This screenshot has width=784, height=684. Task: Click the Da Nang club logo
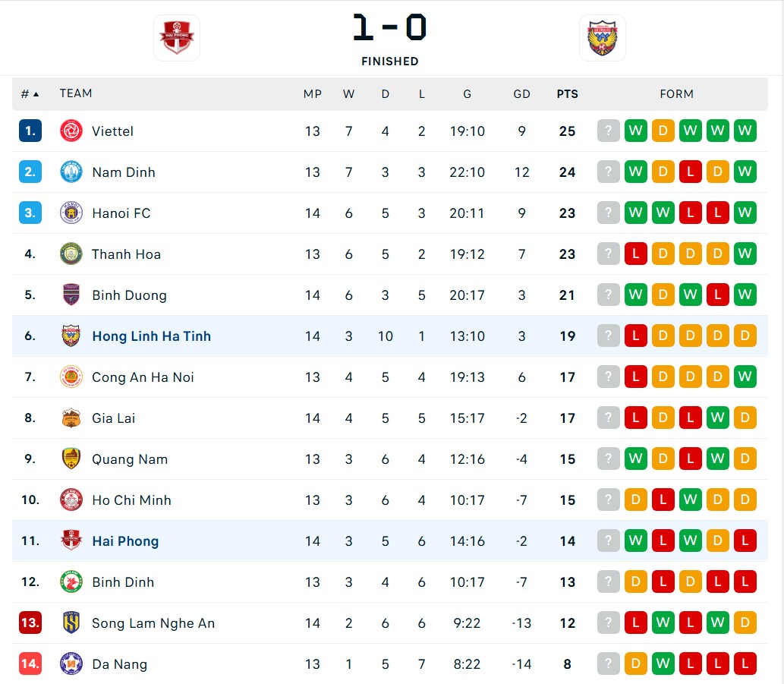71,664
